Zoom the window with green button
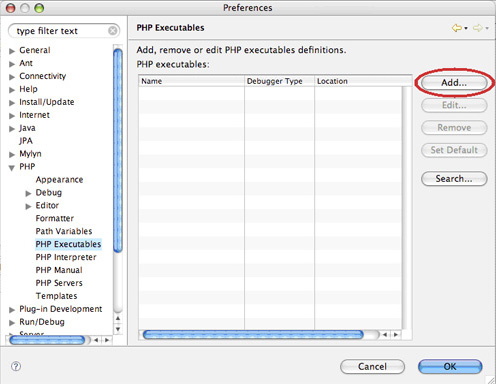The height and width of the screenshot is (384, 496). click(39, 8)
